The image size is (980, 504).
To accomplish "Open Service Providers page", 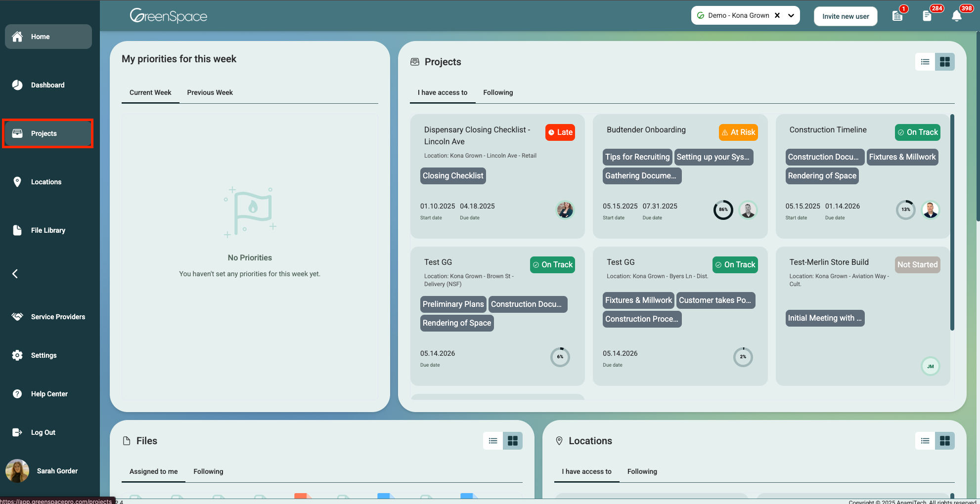I will click(x=48, y=317).
